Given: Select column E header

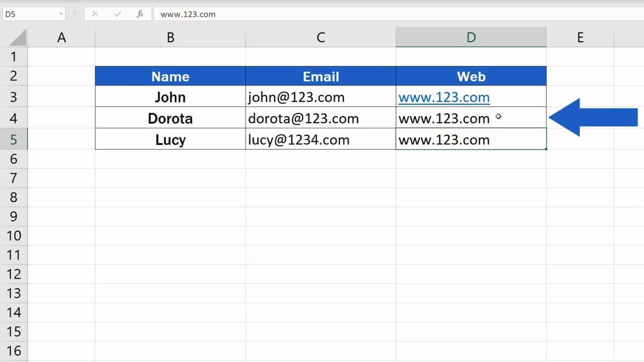Looking at the screenshot, I should [581, 37].
